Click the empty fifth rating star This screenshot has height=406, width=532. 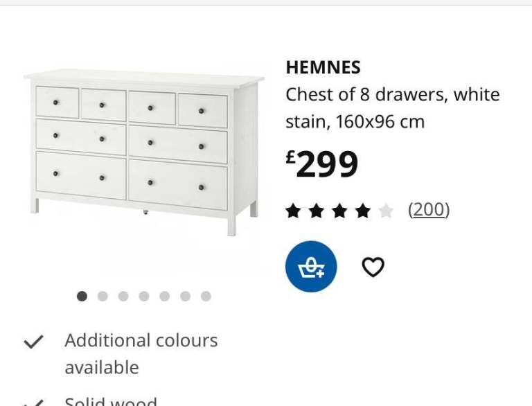click(x=386, y=211)
